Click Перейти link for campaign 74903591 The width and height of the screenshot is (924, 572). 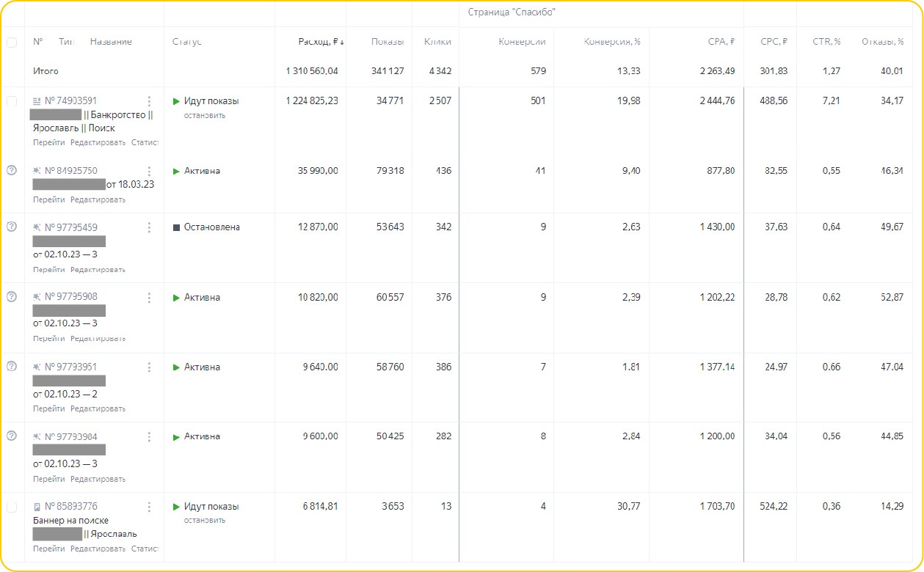(49, 142)
